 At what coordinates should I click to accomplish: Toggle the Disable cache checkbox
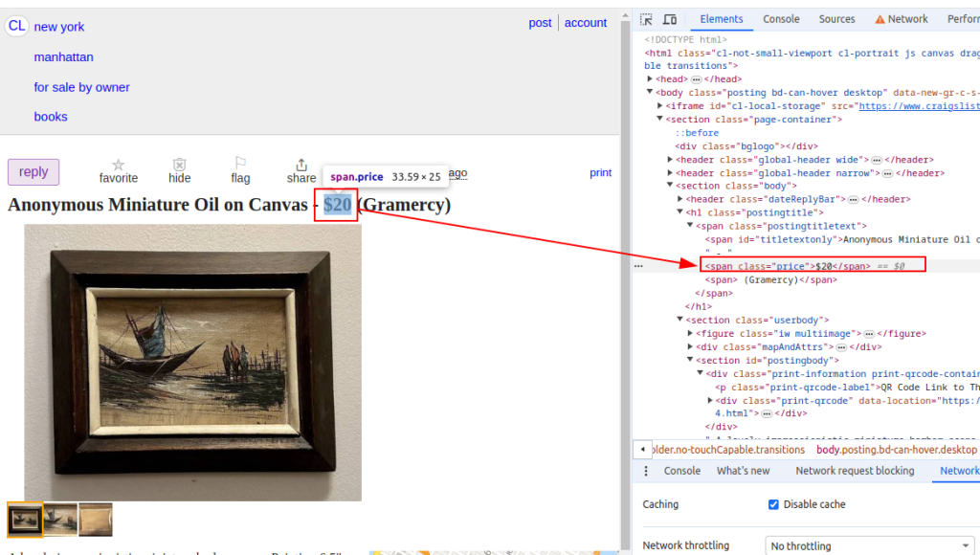point(773,504)
